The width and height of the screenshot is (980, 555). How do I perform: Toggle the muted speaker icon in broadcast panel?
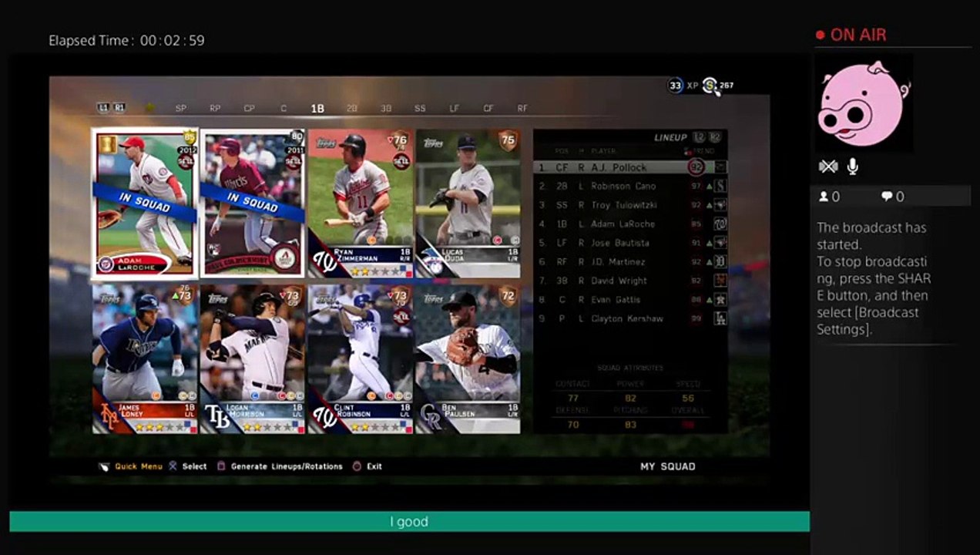click(827, 166)
